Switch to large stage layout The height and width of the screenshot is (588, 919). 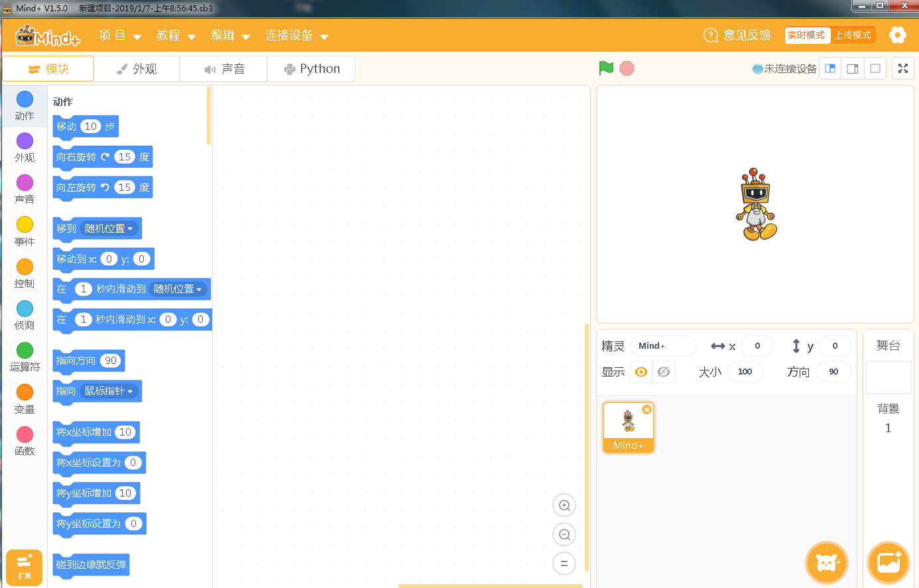(853, 68)
